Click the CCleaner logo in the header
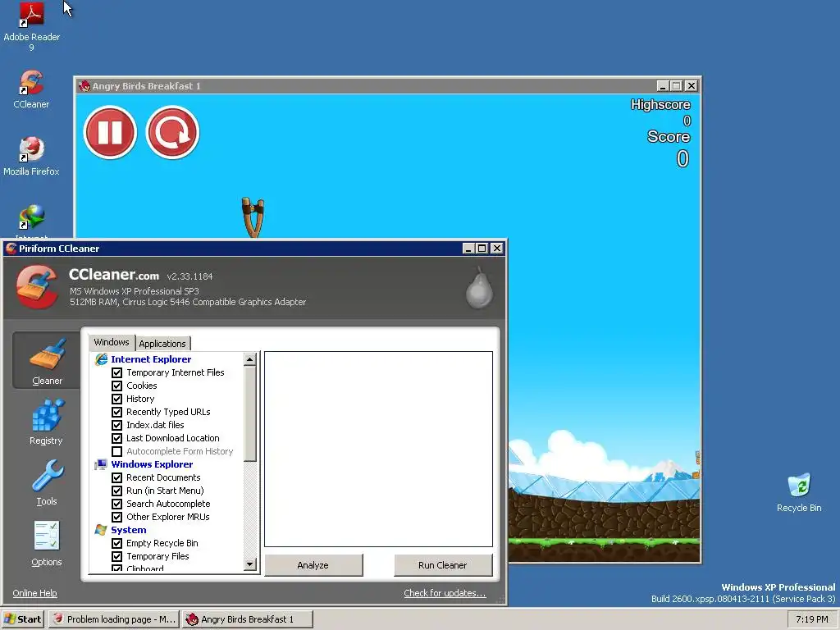 point(37,286)
